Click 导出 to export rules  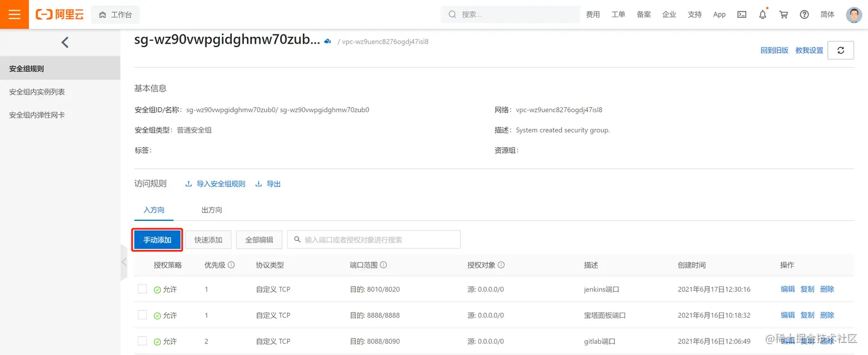pyautogui.click(x=268, y=184)
